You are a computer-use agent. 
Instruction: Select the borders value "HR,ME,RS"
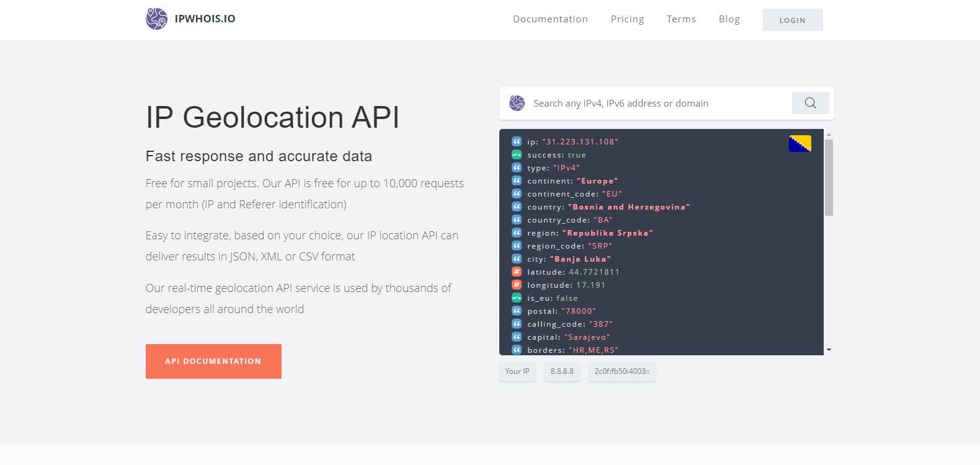[594, 350]
